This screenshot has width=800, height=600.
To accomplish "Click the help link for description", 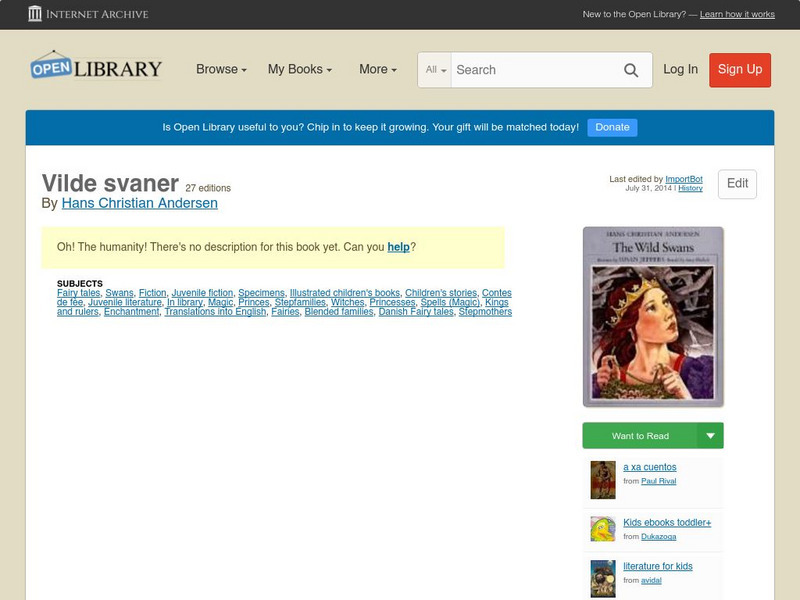I will [398, 247].
